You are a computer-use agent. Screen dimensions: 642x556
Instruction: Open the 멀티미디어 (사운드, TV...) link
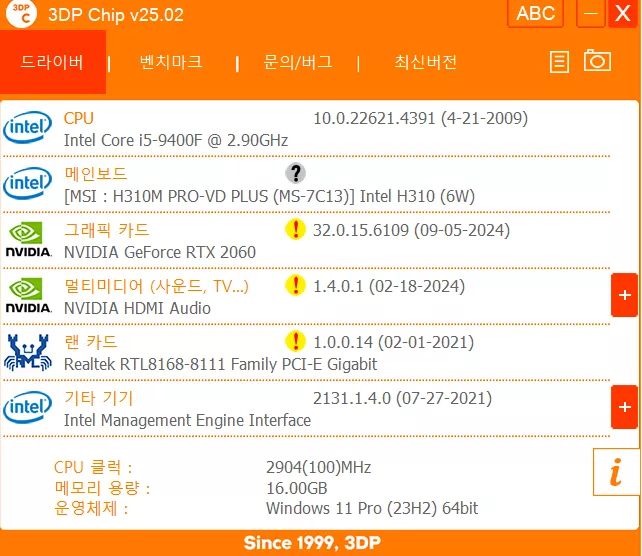(156, 286)
